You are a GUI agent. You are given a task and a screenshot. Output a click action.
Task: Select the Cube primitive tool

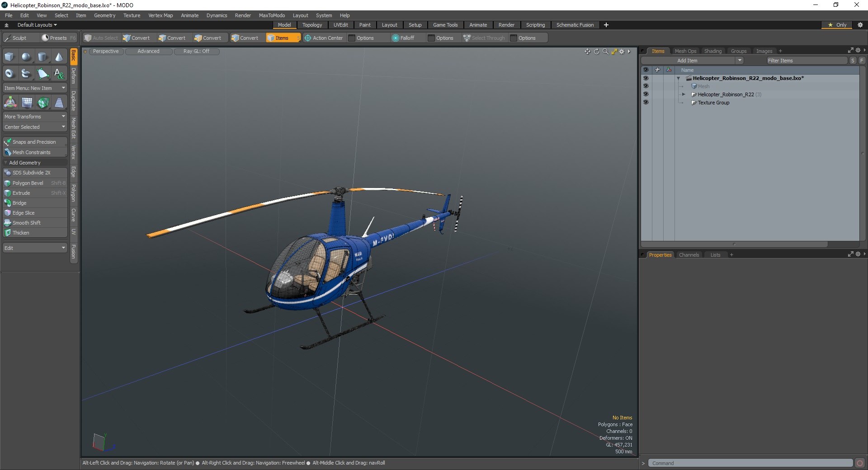coord(9,57)
